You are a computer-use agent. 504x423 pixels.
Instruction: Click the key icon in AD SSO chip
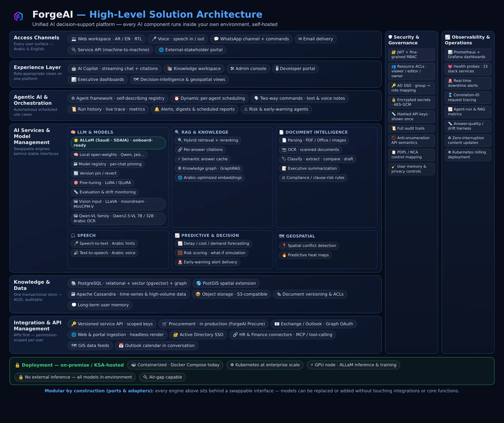click(x=394, y=86)
